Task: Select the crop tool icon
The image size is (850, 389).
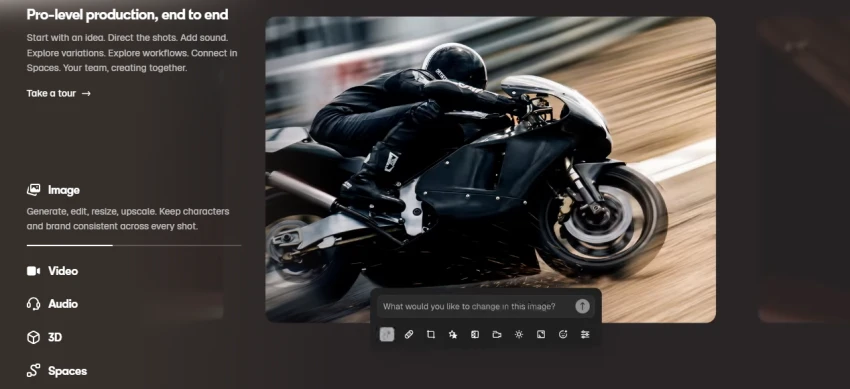Action: pos(431,335)
